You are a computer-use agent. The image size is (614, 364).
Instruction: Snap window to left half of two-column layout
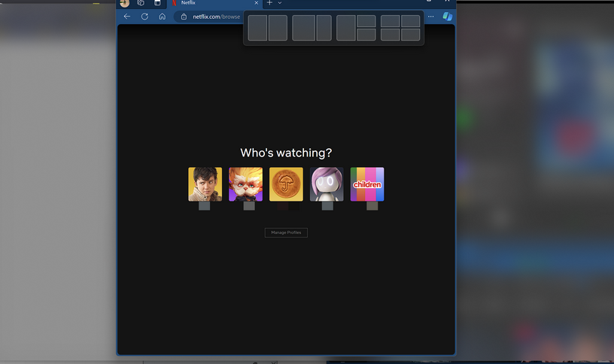click(257, 28)
